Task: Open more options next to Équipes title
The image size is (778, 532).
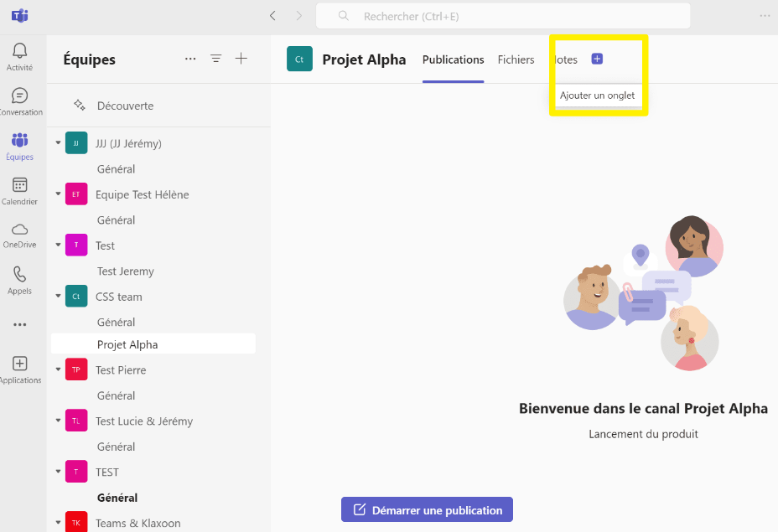Action: (x=190, y=59)
